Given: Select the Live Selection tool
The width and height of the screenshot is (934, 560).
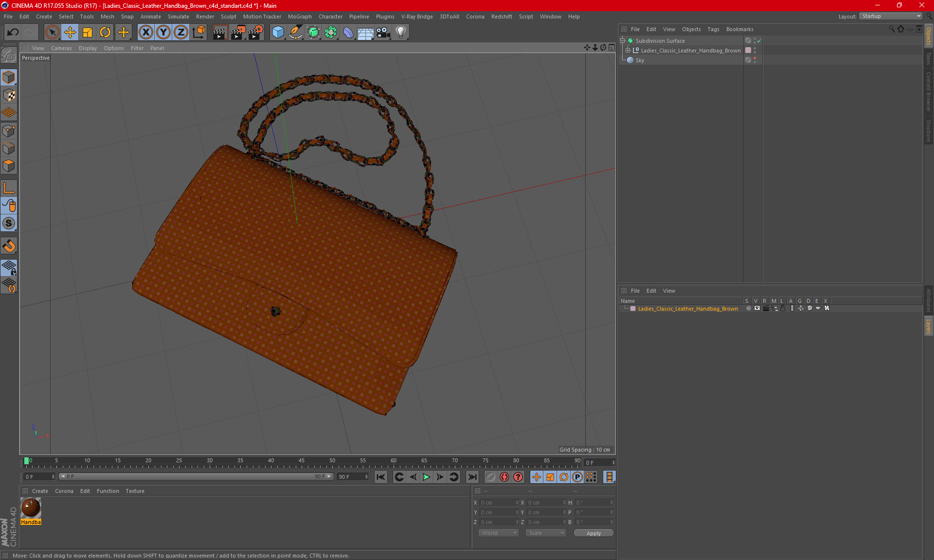Looking at the screenshot, I should pos(52,32).
